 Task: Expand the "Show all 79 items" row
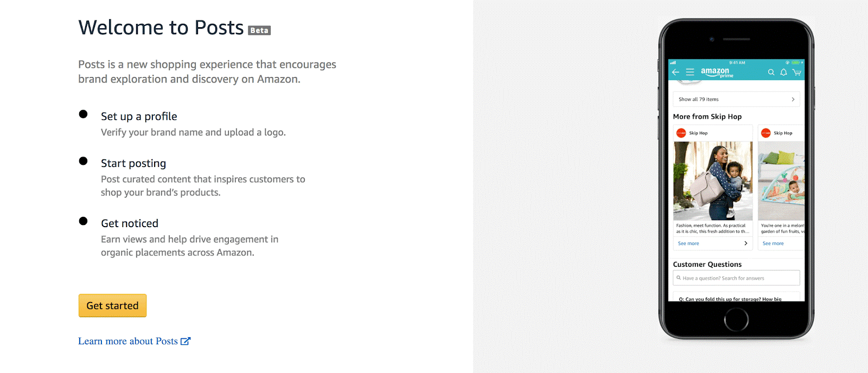736,99
